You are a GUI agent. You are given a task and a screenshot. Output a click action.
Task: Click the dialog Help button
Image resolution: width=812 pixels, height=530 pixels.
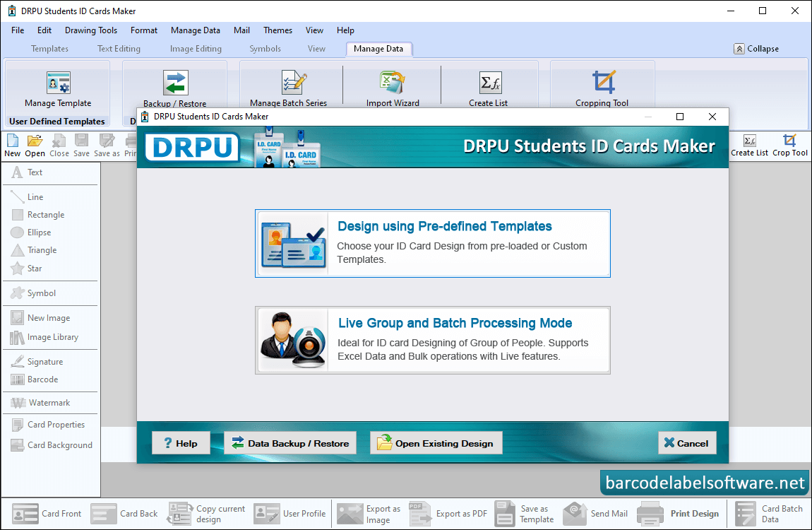tap(181, 443)
